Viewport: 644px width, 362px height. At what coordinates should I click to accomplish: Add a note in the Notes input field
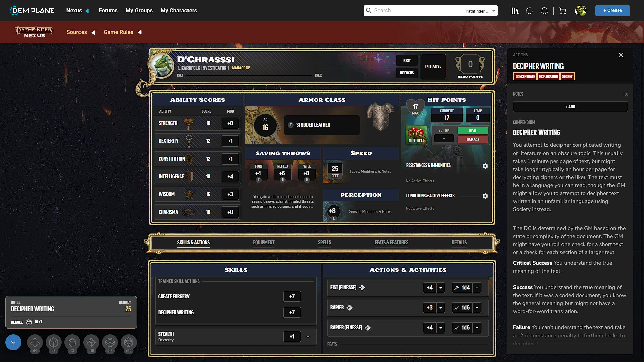click(570, 107)
